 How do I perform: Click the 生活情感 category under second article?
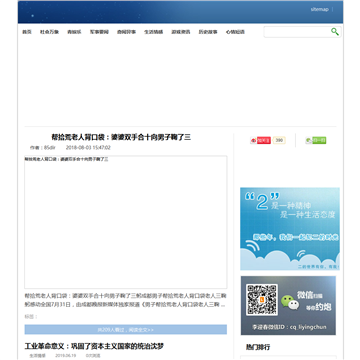[38, 356]
